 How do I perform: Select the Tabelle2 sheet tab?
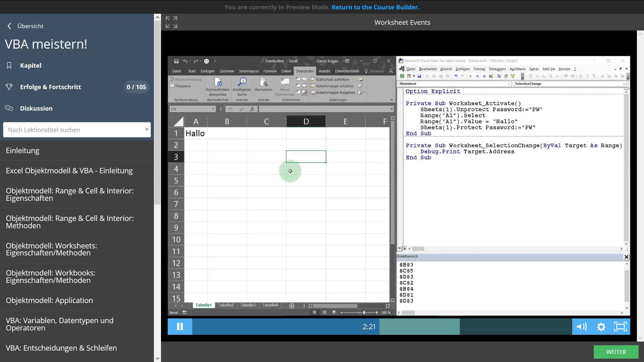point(226,305)
